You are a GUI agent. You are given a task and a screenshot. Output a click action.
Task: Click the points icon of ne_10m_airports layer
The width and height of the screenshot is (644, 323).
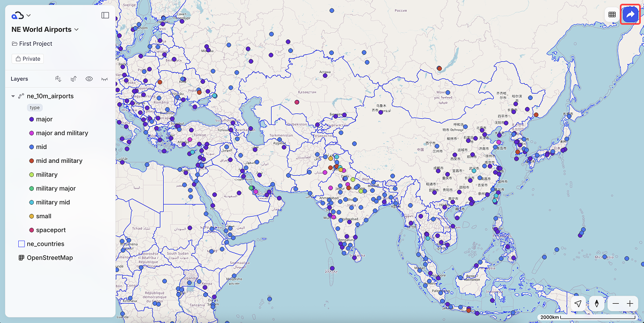click(21, 96)
